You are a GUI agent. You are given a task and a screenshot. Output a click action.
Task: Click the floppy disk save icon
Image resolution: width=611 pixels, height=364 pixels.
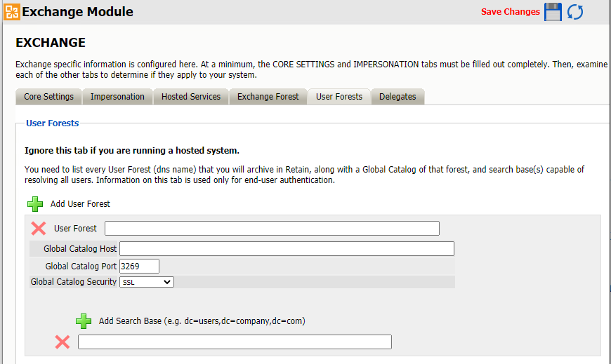click(553, 12)
